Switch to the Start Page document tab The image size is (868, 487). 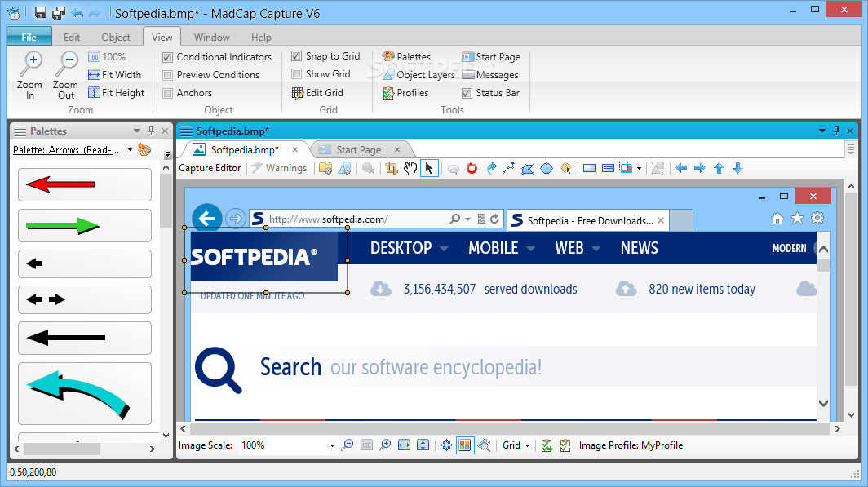[x=359, y=149]
